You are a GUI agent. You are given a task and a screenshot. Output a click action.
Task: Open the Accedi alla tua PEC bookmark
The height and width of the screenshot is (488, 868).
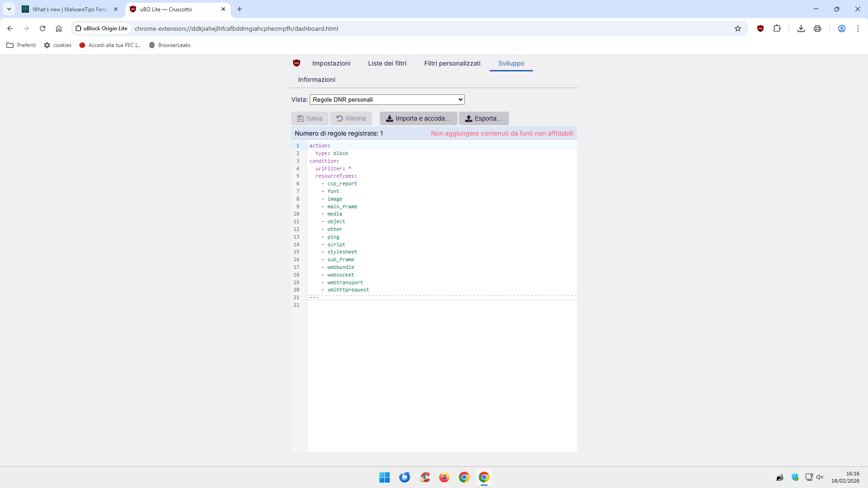click(x=110, y=45)
